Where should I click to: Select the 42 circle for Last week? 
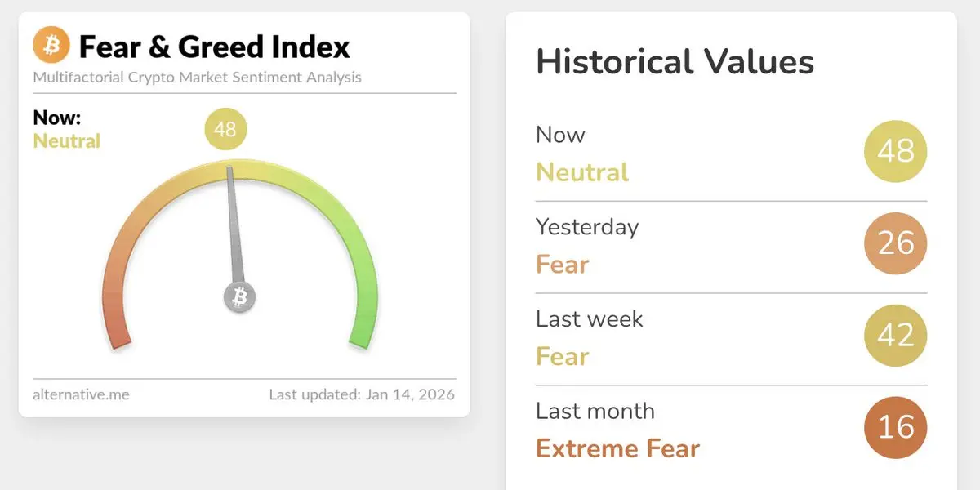pyautogui.click(x=896, y=335)
